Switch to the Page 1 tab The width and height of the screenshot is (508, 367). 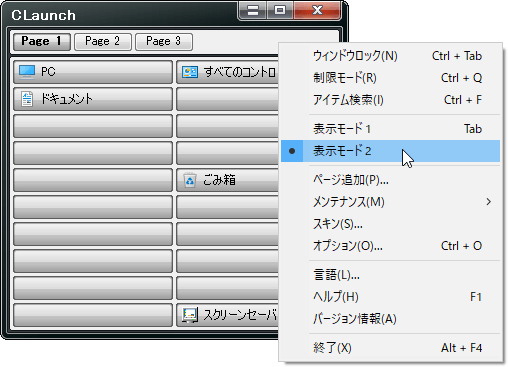pyautogui.click(x=42, y=42)
